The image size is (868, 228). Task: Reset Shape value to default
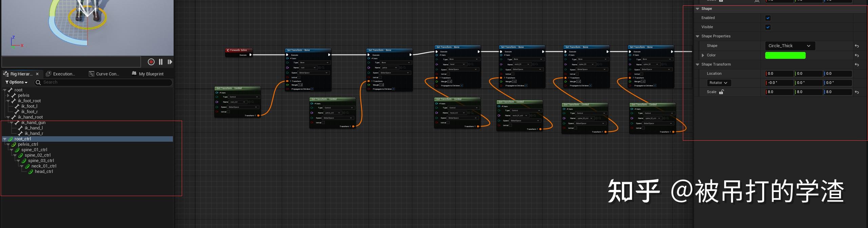tap(857, 46)
